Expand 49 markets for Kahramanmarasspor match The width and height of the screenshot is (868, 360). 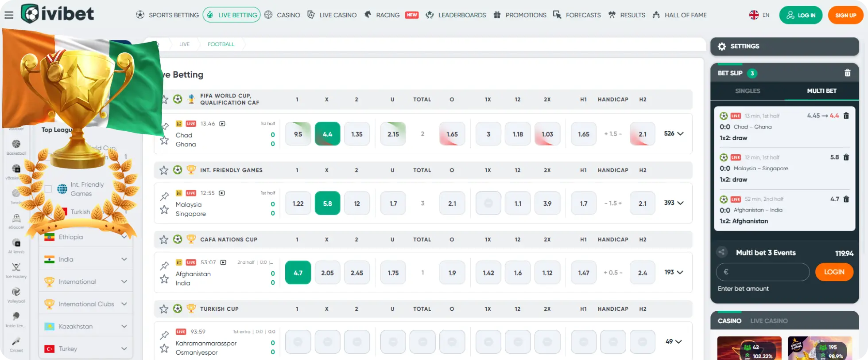coord(674,341)
